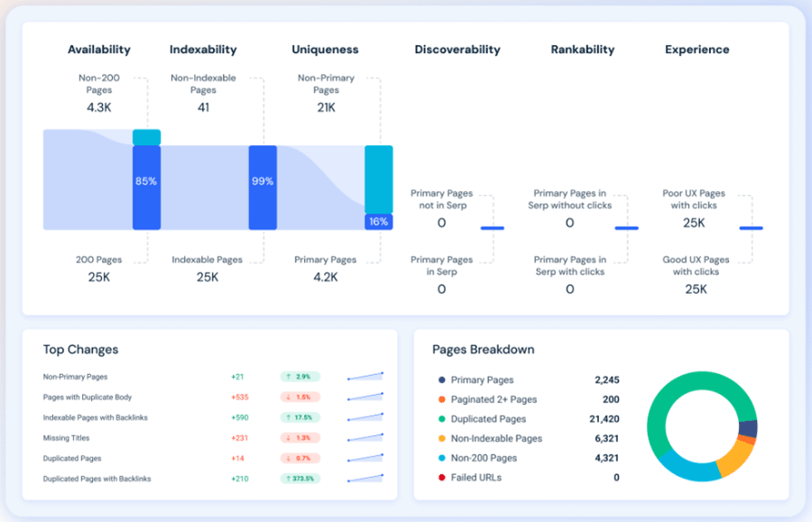The width and height of the screenshot is (812, 522).
Task: Click the green Duplicated Pages legend dot
Action: [x=442, y=419]
